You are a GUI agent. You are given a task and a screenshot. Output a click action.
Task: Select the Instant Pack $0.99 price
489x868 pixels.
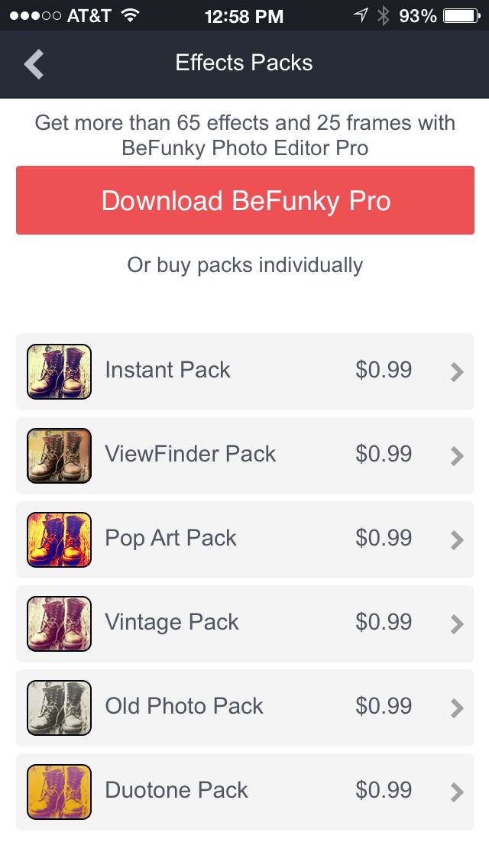tap(384, 371)
